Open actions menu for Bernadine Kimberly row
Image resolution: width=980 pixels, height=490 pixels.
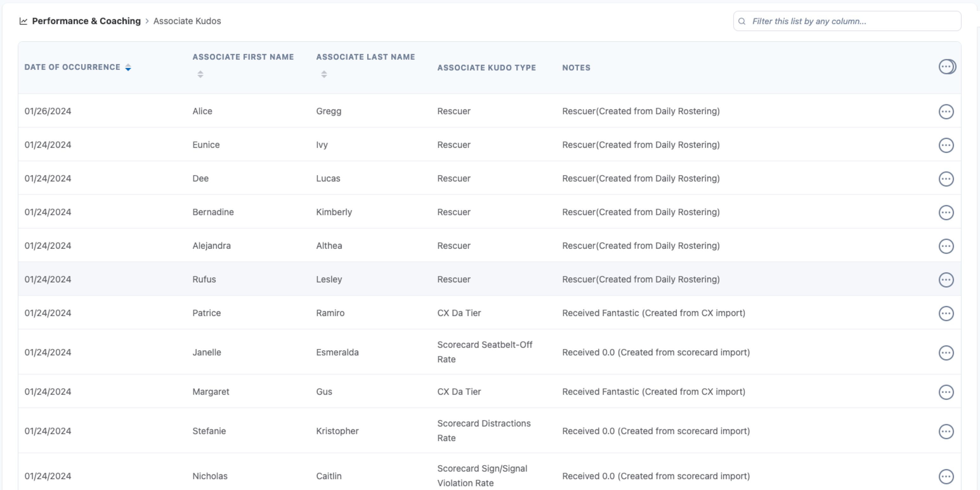[x=946, y=212]
